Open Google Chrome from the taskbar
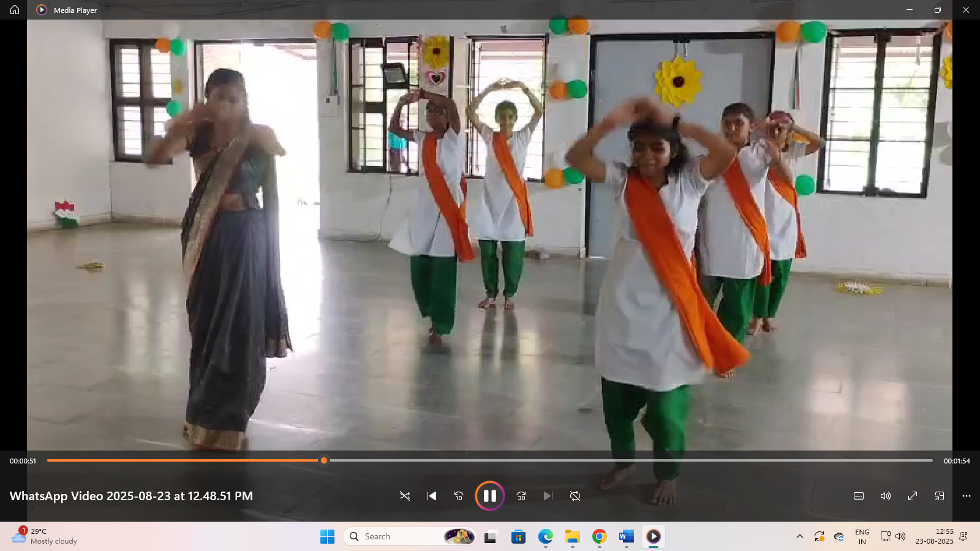Image resolution: width=980 pixels, height=551 pixels. [600, 536]
